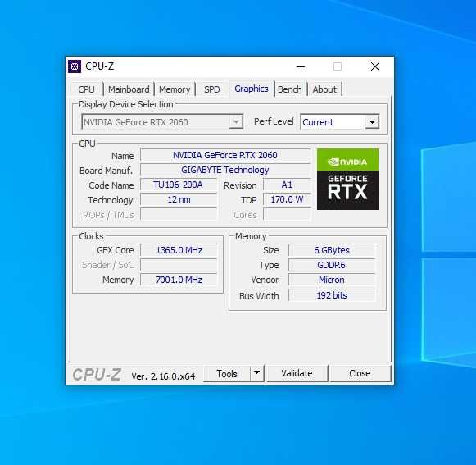The image size is (476, 465).
Task: Open the Tools dropdown arrow
Action: pos(256,373)
